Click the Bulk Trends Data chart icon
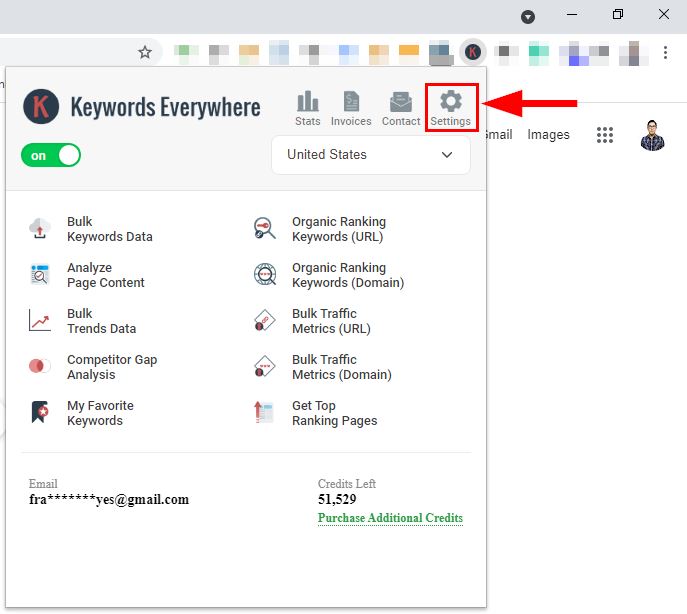Viewport: 687px width, 614px height. (40, 320)
